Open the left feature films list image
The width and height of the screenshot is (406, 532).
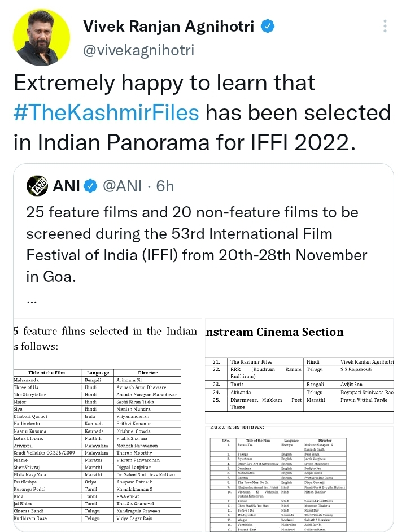pos(105,422)
